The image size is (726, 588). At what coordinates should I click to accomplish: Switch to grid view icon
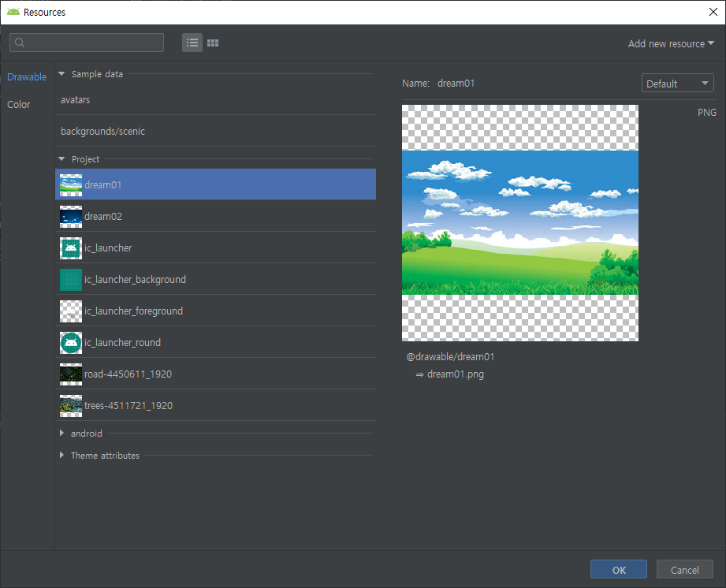(213, 43)
